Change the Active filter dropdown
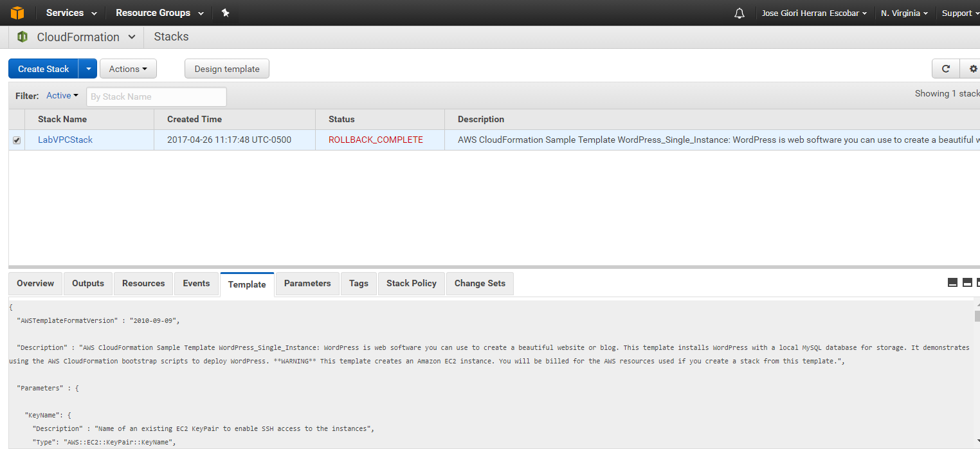This screenshot has height=449, width=980. [62, 95]
